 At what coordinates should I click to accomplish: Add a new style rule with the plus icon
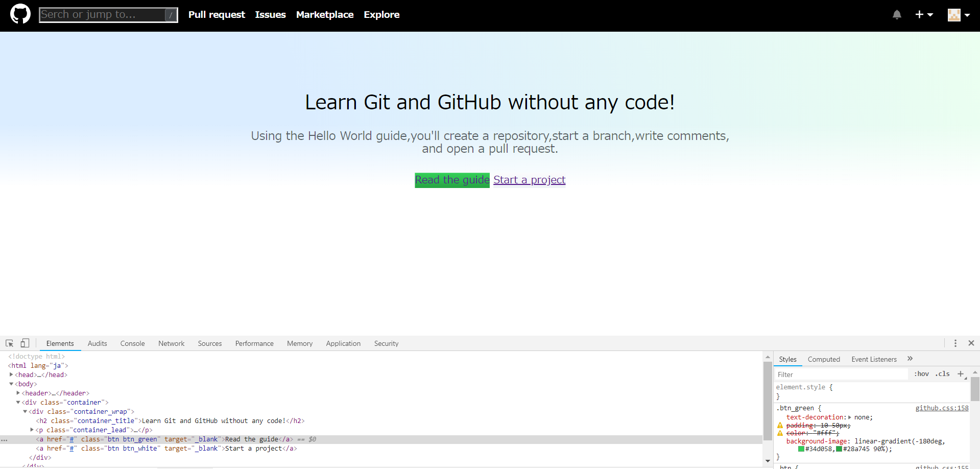pos(961,374)
